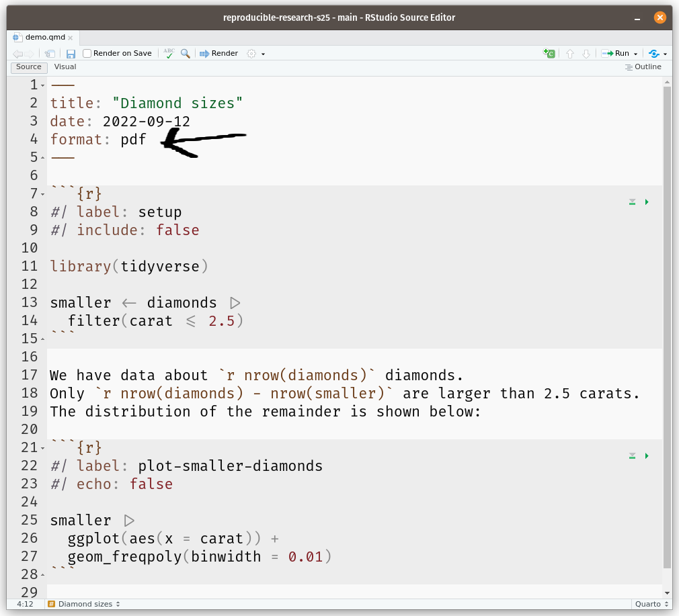Click the spell check ABC icon
Viewport: 679px width, 616px height.
169,53
